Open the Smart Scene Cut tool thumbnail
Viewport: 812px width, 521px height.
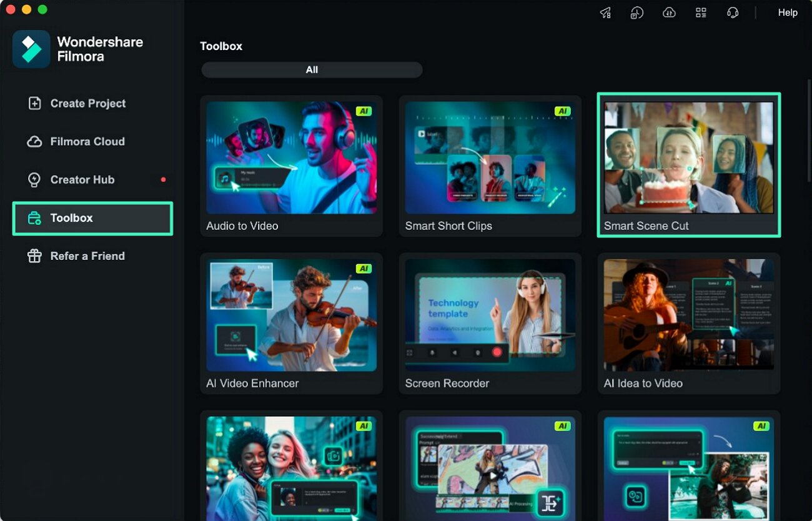(x=689, y=158)
